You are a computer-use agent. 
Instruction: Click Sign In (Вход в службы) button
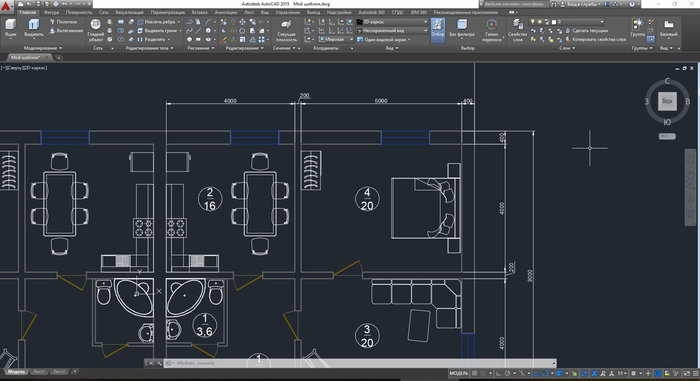click(x=581, y=4)
